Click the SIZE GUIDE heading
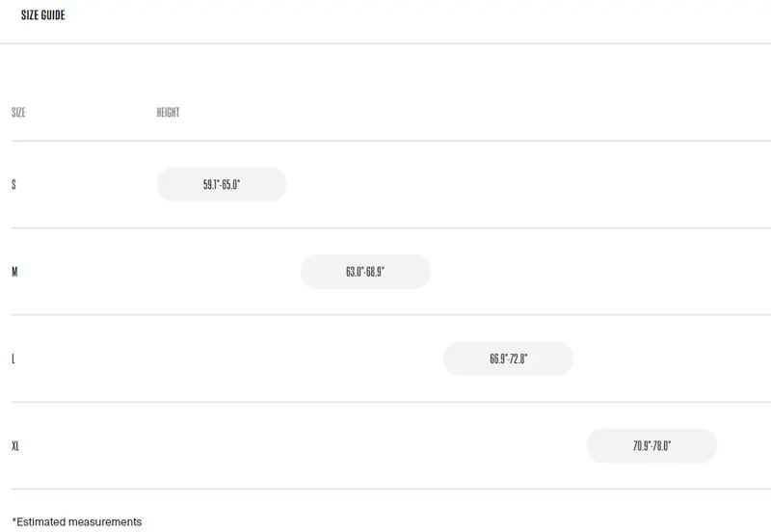This screenshot has width=771, height=532. tap(42, 15)
